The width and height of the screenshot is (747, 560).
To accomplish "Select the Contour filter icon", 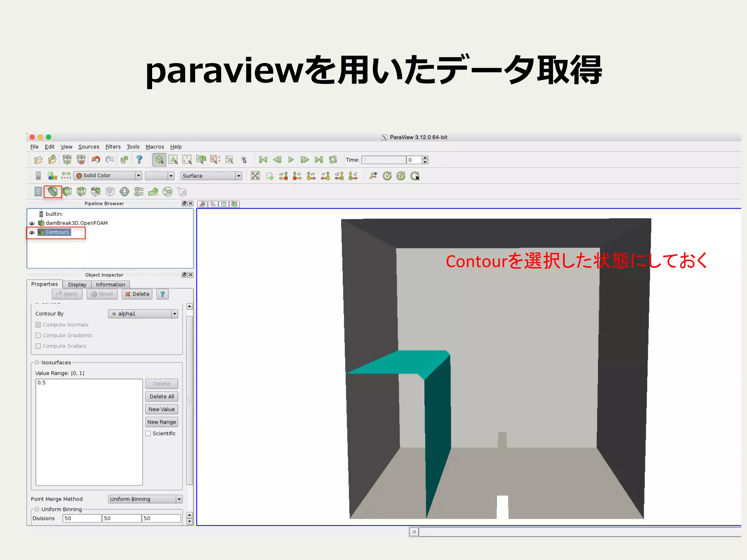I will click(x=53, y=191).
